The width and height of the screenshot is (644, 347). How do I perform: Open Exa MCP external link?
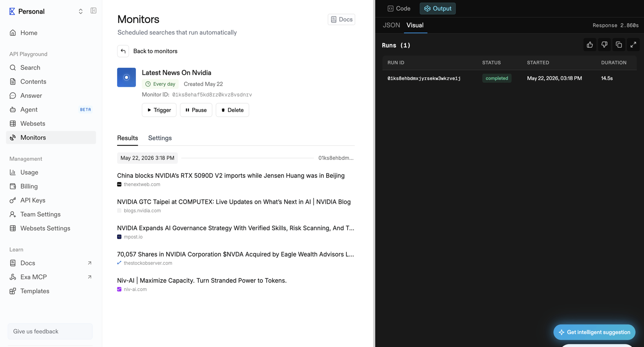click(x=51, y=277)
